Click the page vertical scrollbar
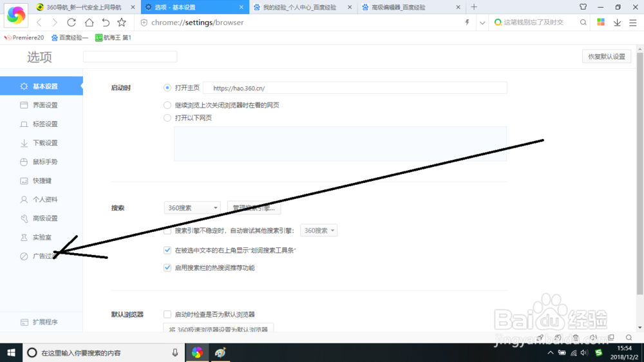The image size is (644, 362). [x=640, y=173]
